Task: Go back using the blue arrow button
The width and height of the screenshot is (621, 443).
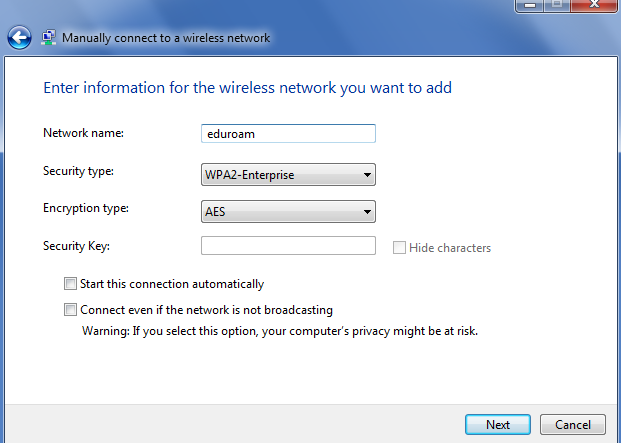Action: point(19,38)
